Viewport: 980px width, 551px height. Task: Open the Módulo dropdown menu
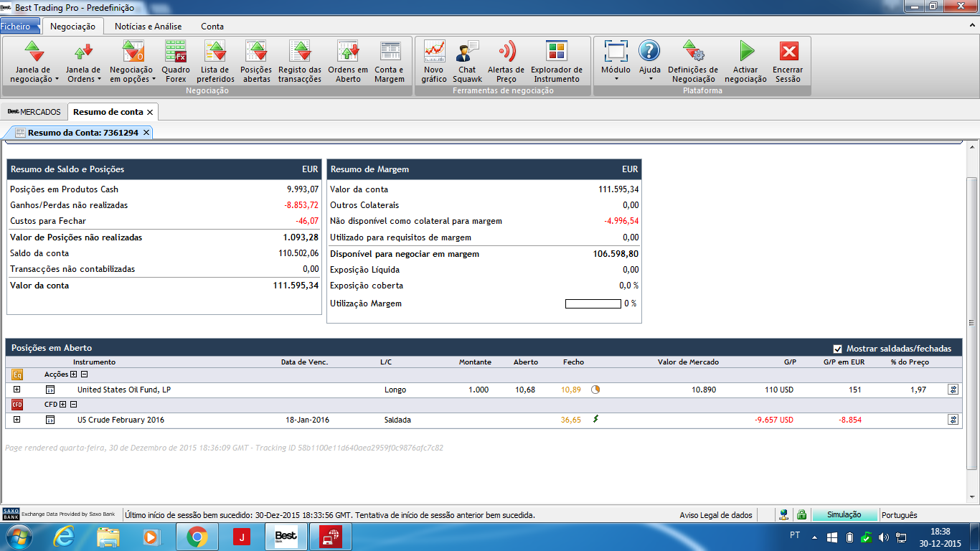pyautogui.click(x=616, y=61)
